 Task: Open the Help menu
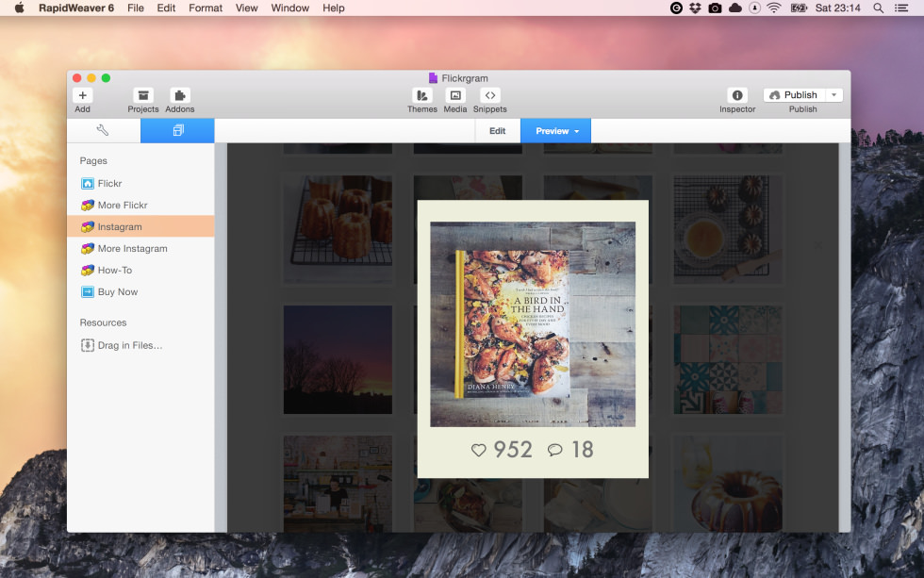tap(334, 8)
